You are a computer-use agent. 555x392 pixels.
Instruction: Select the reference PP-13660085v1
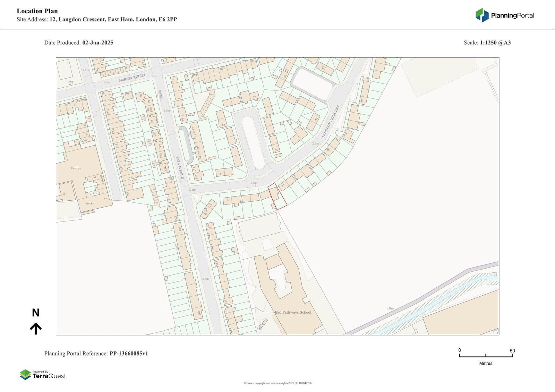129,354
